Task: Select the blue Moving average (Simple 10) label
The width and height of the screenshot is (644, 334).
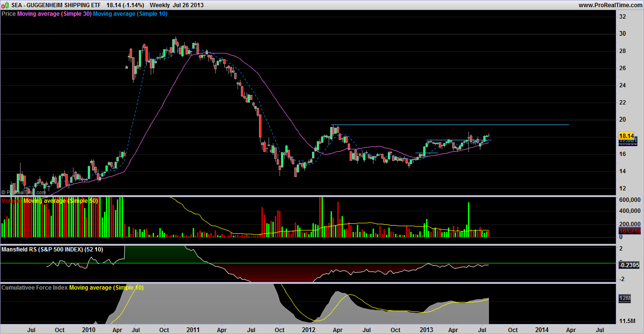Action: coord(130,14)
